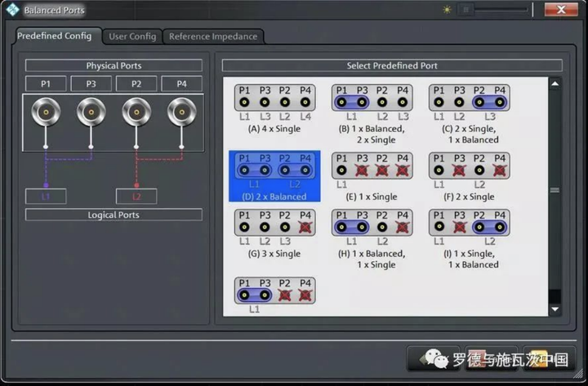Switch to the User Config tab

point(132,37)
